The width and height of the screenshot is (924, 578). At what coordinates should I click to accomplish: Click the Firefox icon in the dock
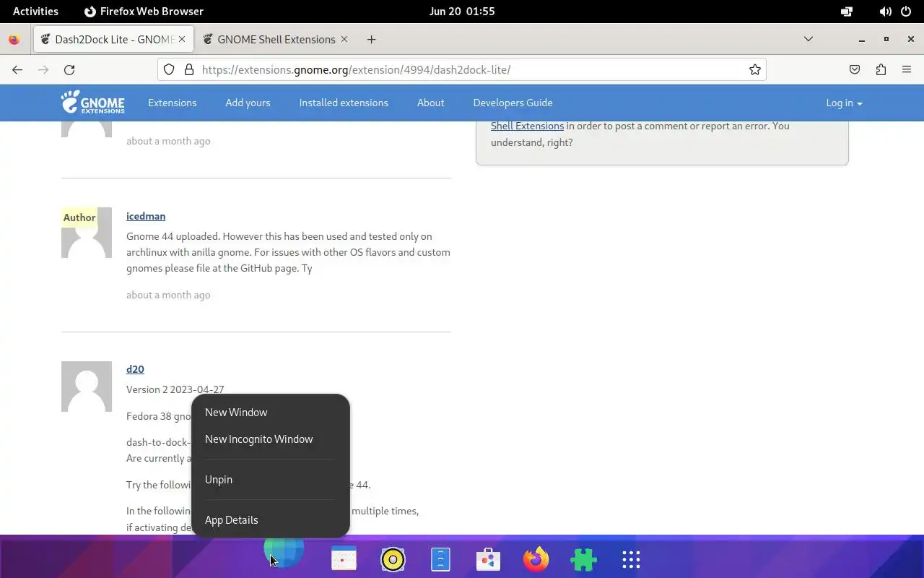tap(536, 559)
